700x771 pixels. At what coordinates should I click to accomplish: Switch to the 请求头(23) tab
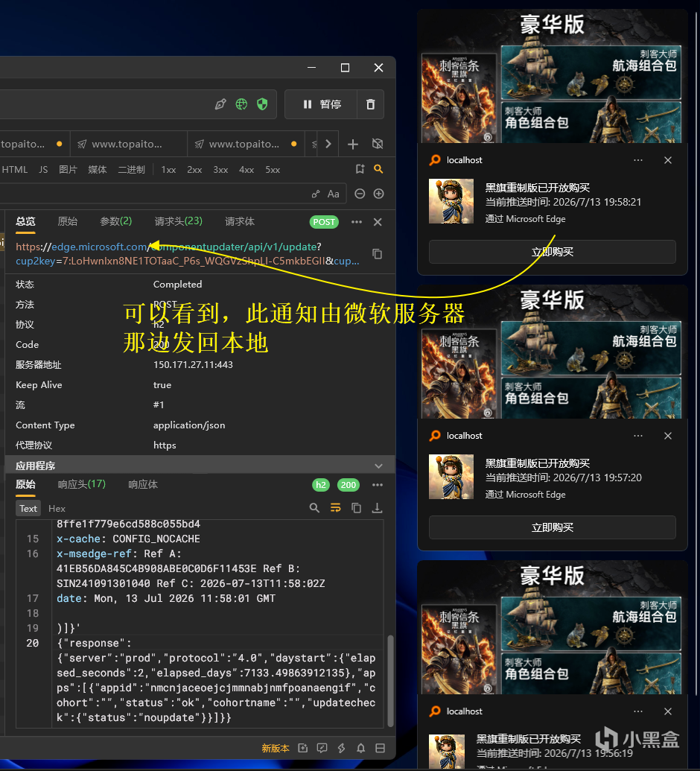179,221
